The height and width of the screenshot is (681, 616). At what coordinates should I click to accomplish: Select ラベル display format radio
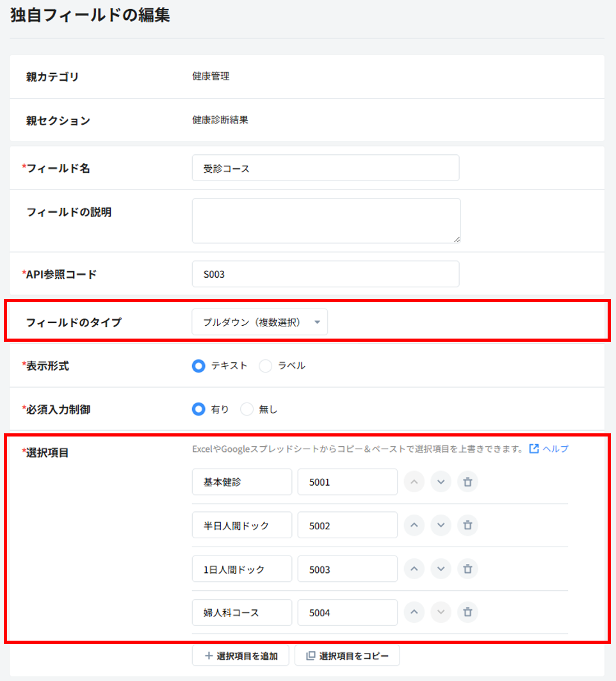point(265,366)
